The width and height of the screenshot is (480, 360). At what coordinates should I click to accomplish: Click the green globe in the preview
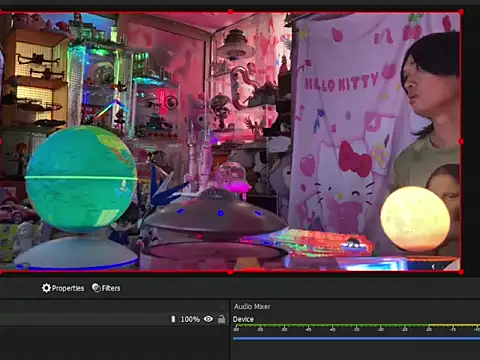pyautogui.click(x=81, y=179)
